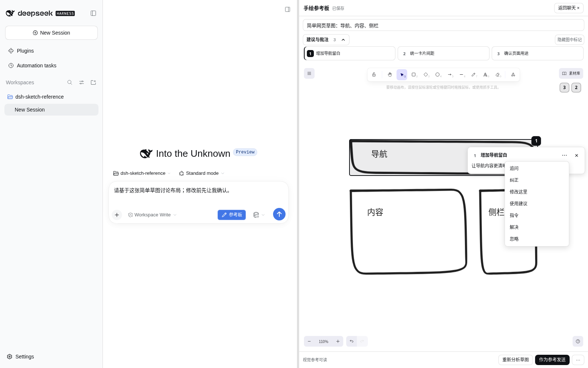
Task: Choose 忽略 from the context menu
Action: coord(537,239)
